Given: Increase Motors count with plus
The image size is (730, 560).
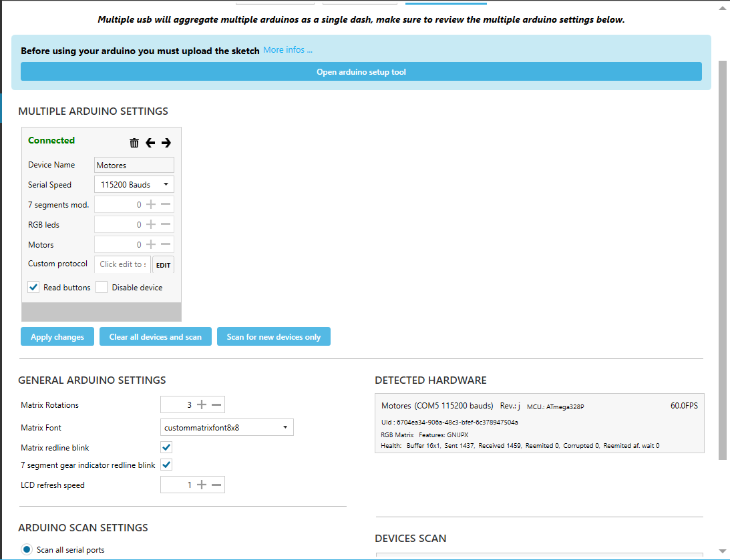Looking at the screenshot, I should tap(151, 244).
